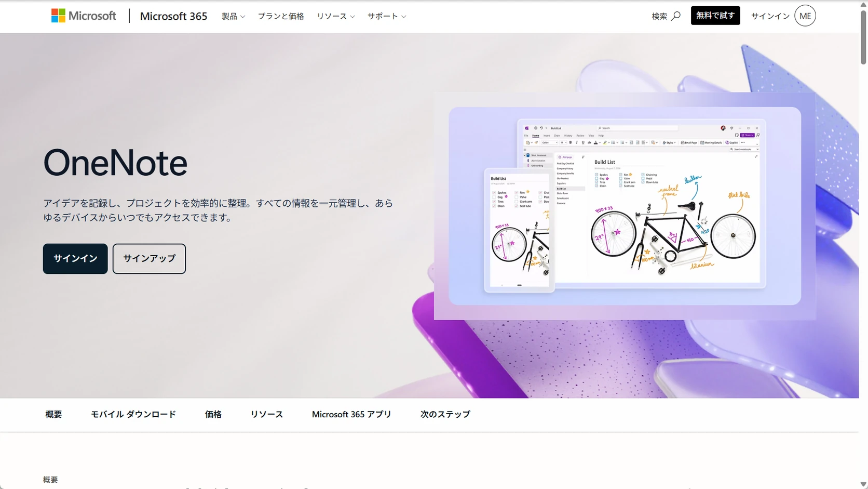Select the 価格 tab
Image resolution: width=868 pixels, height=489 pixels.
point(213,415)
